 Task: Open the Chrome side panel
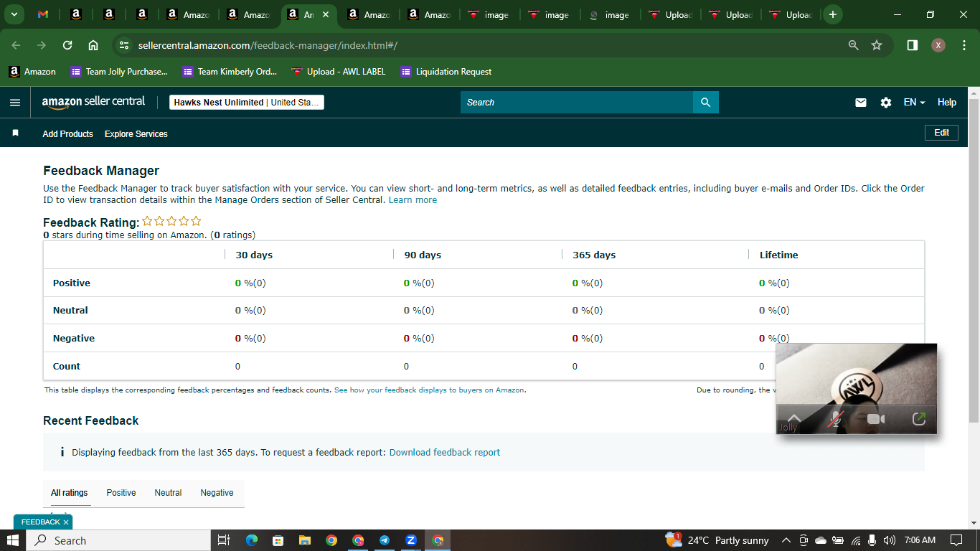pos(913,45)
